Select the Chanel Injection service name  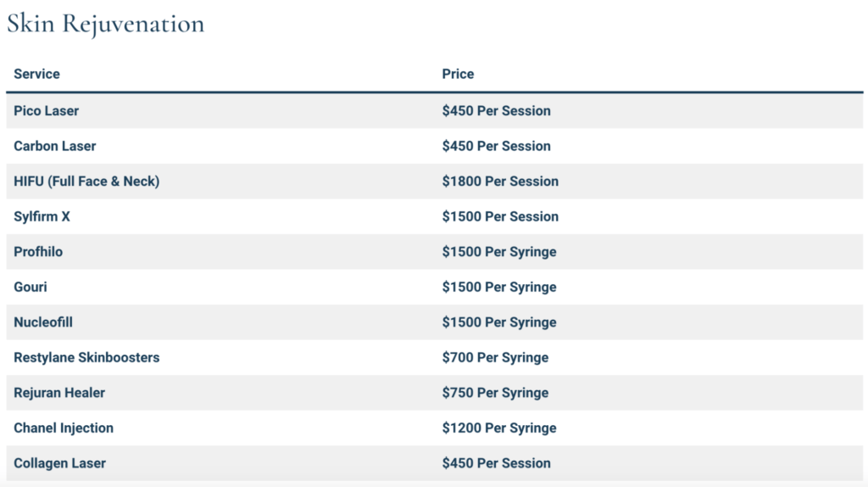point(64,428)
